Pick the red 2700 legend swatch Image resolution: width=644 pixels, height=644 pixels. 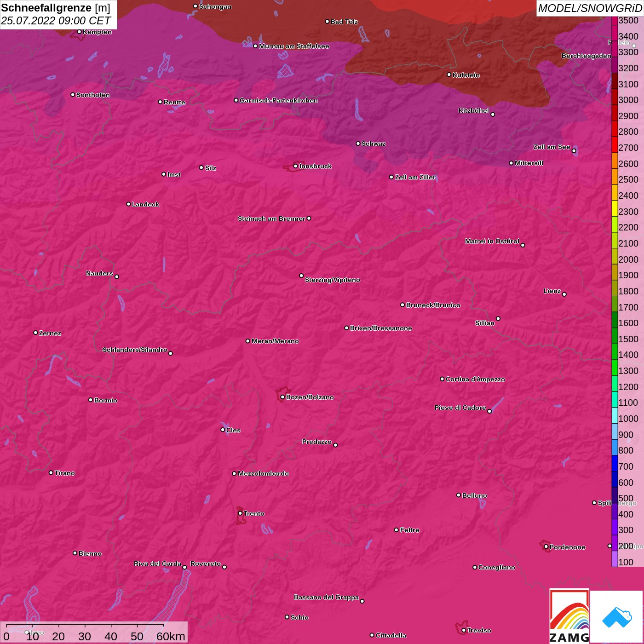coord(615,144)
